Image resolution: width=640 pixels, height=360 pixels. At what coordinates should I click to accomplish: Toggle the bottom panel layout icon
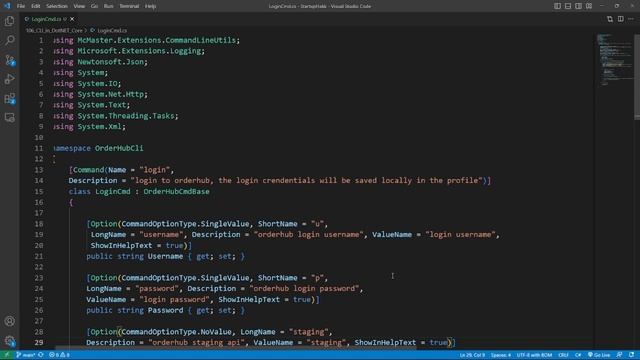pos(568,6)
